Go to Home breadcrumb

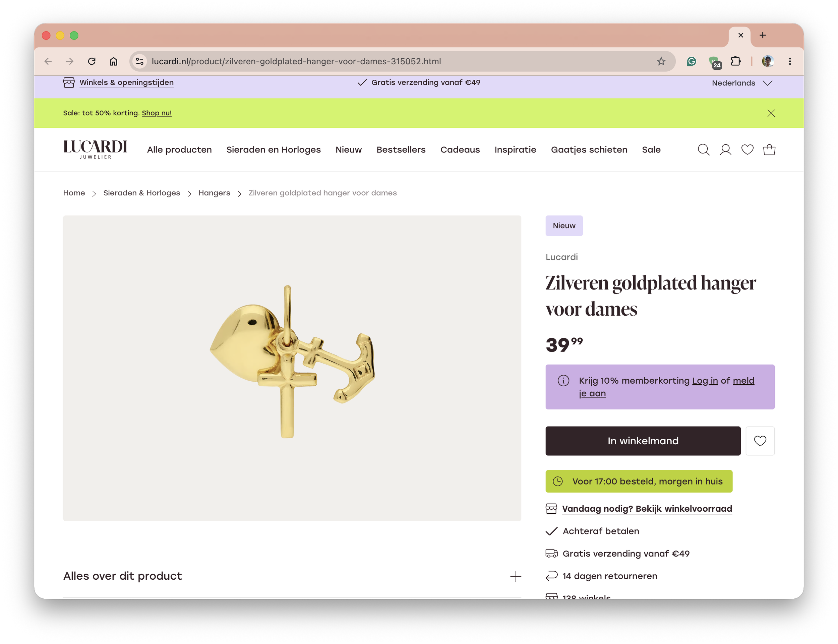[x=74, y=193]
